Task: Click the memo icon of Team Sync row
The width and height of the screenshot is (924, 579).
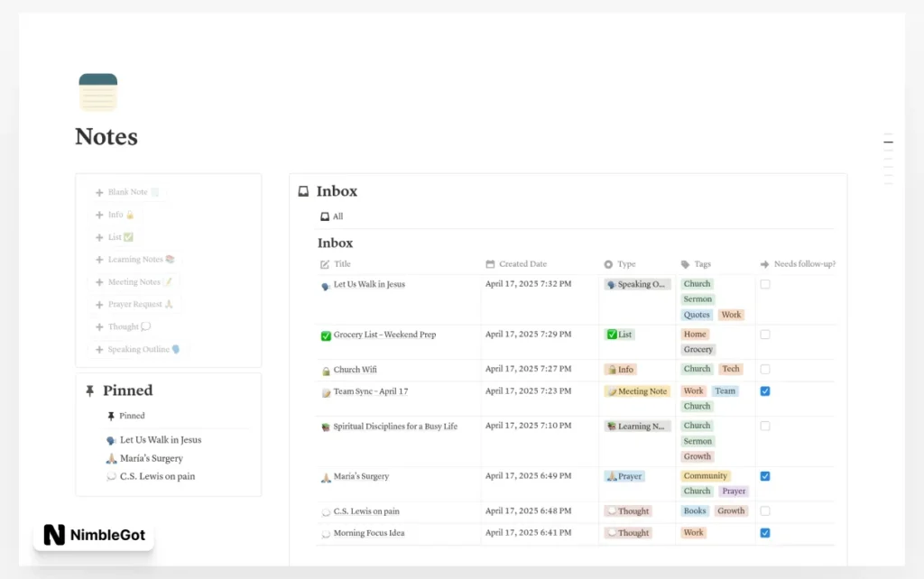Action: click(326, 393)
